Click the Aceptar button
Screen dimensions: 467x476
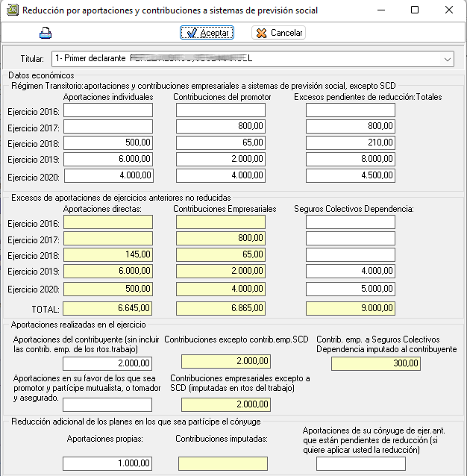207,33
